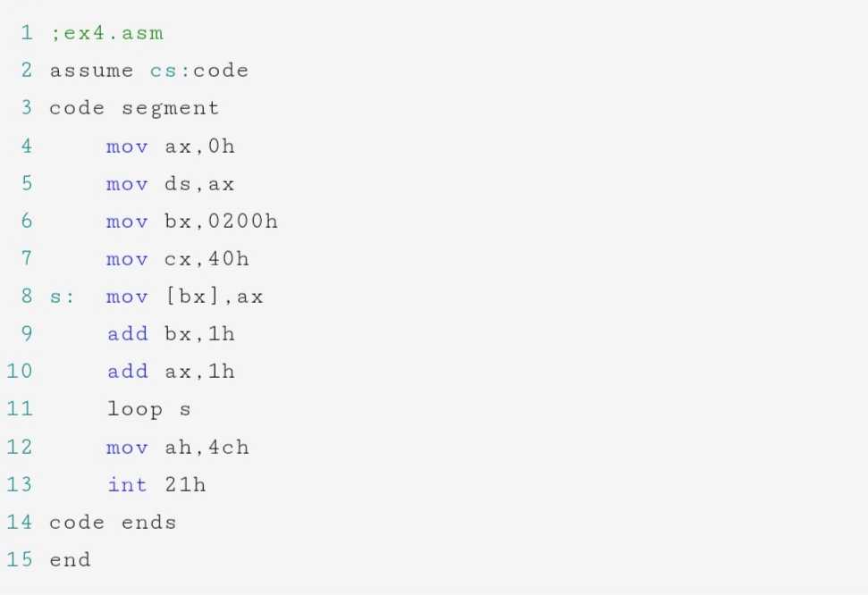868x595 pixels.
Task: Click line number 8 in gutter
Action: [x=27, y=296]
